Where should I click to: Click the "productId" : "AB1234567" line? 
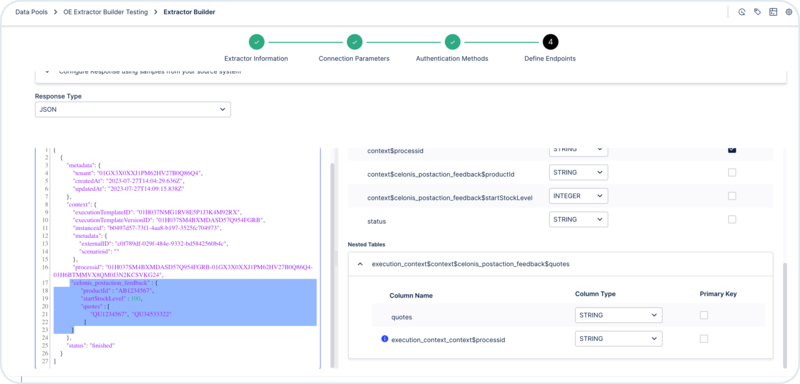point(117,291)
